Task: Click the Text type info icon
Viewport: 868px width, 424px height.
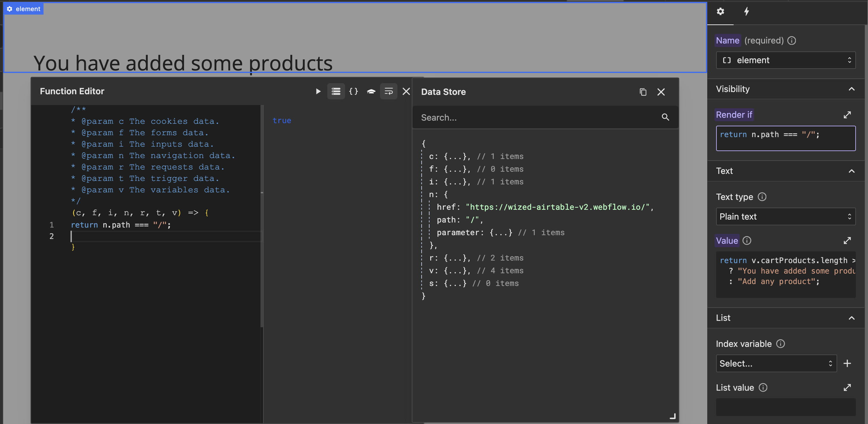Action: click(x=762, y=197)
